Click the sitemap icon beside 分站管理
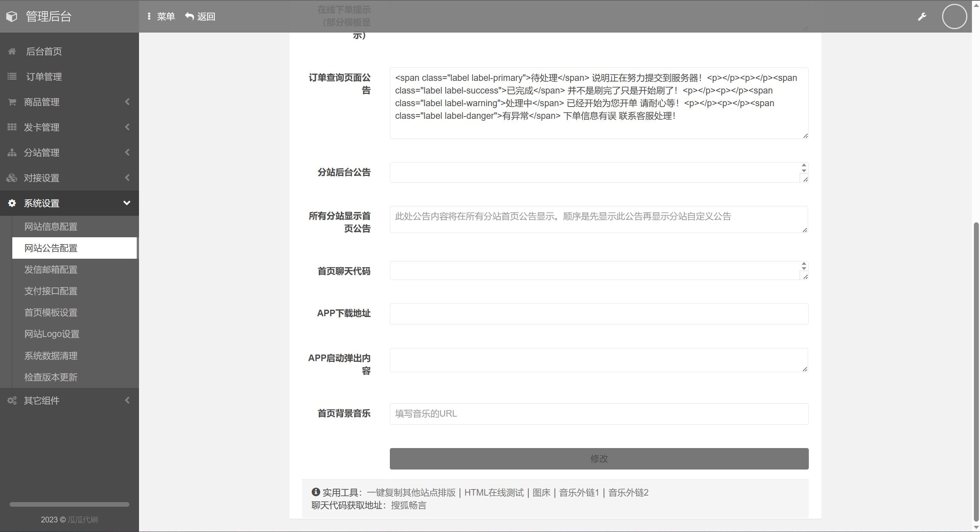The image size is (980, 532). point(12,153)
